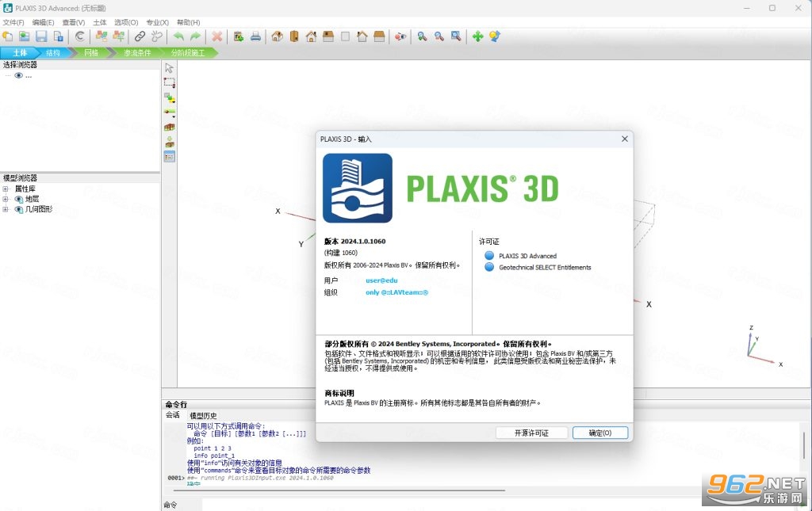Click the binoculars zoom icon left of zoom area
The image size is (812, 511).
[439, 36]
